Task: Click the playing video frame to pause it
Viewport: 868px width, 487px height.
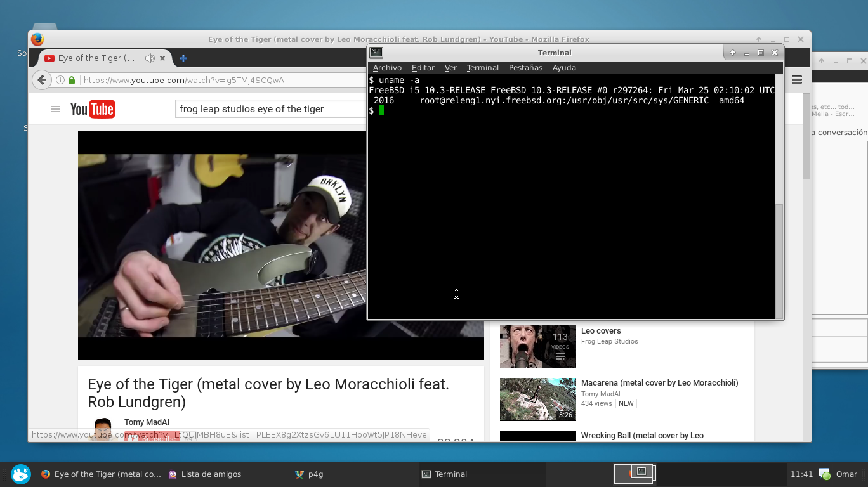Action: pyautogui.click(x=222, y=245)
